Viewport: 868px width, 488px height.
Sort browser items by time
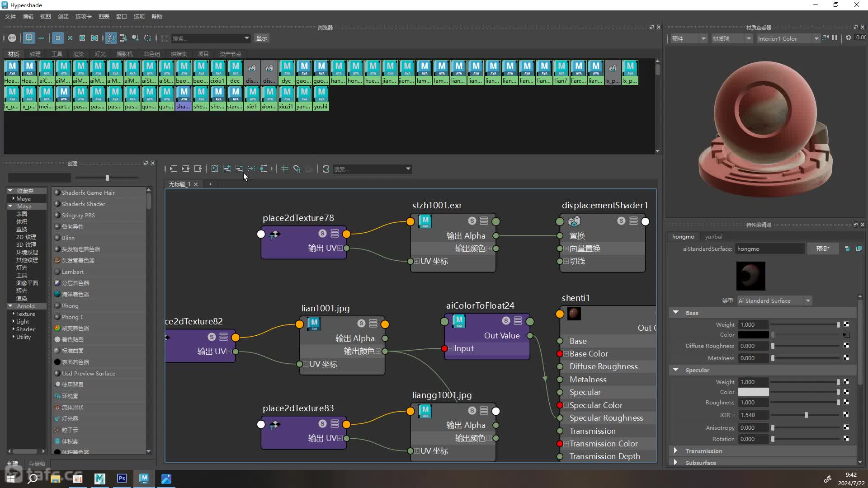tap(135, 38)
